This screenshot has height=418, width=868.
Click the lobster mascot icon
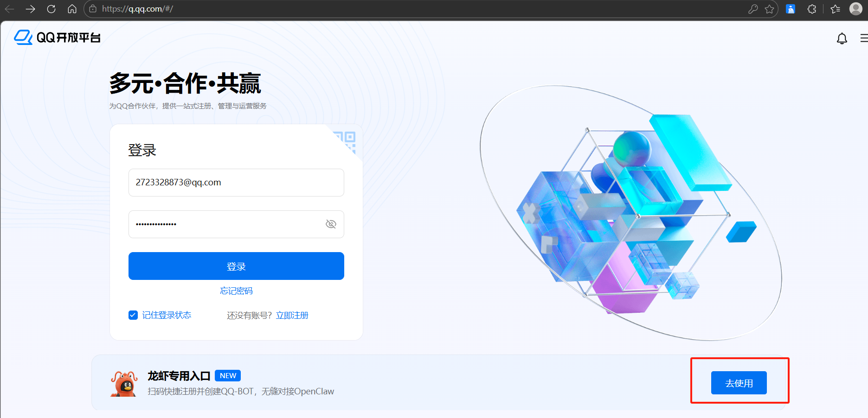click(x=124, y=383)
